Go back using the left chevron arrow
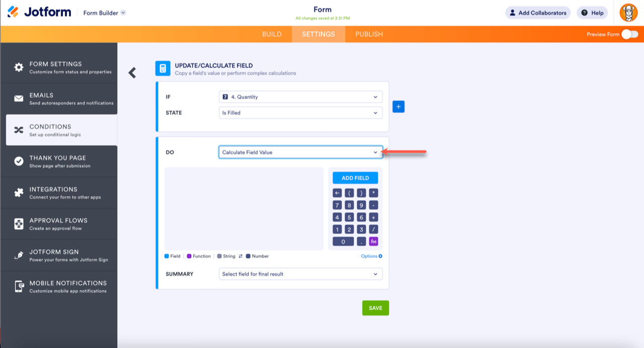This screenshot has height=348, width=644. pos(132,73)
